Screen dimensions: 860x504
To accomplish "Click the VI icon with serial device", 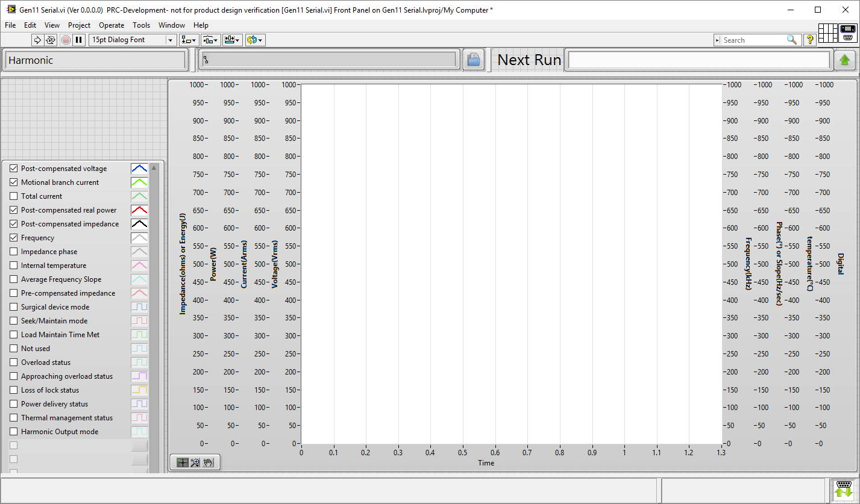I will [847, 33].
